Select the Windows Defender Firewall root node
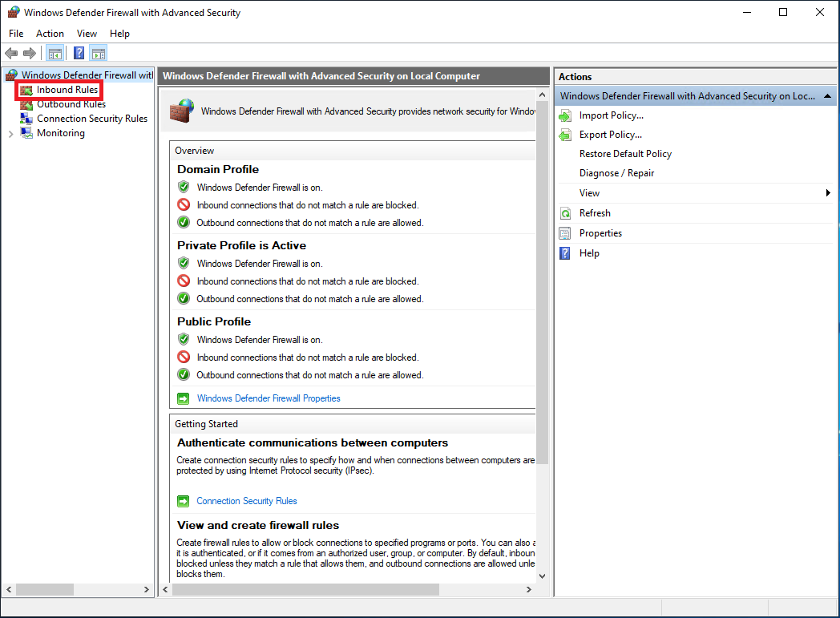The width and height of the screenshot is (840, 618). [87, 75]
